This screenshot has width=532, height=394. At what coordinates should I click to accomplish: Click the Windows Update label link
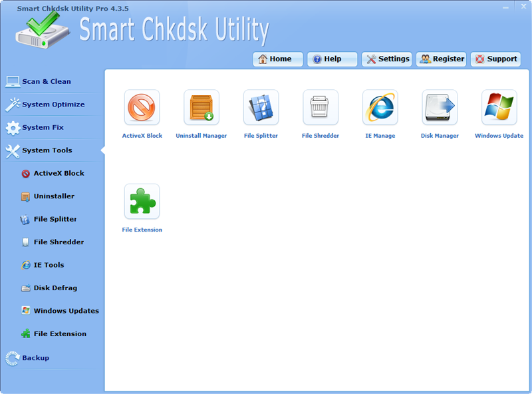coord(499,136)
